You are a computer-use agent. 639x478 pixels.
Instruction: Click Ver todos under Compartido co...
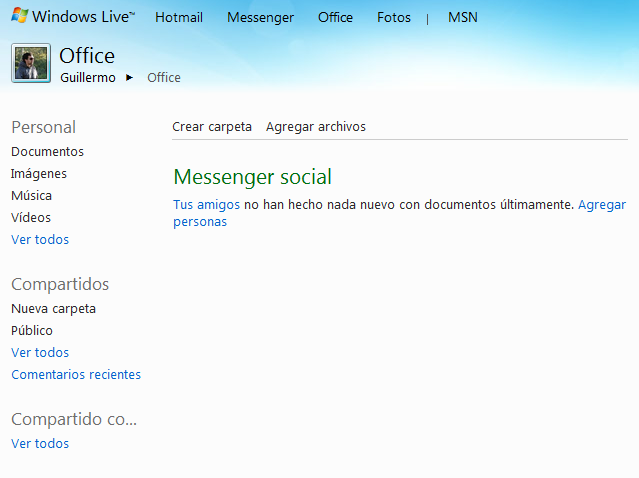(x=40, y=443)
